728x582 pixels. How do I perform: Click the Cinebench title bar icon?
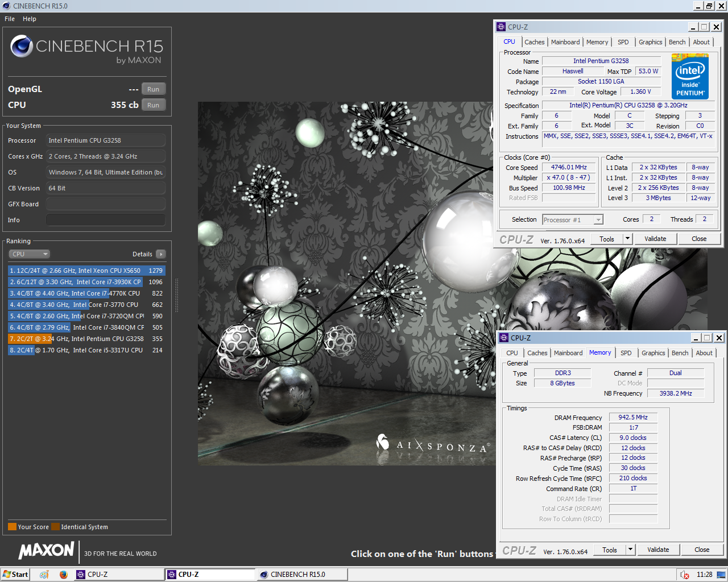pos(6,6)
